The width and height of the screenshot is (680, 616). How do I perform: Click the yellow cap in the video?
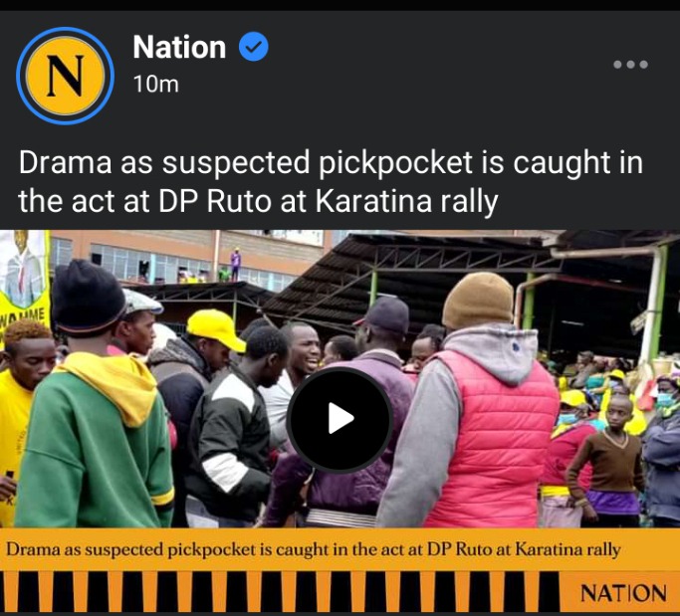(215, 328)
